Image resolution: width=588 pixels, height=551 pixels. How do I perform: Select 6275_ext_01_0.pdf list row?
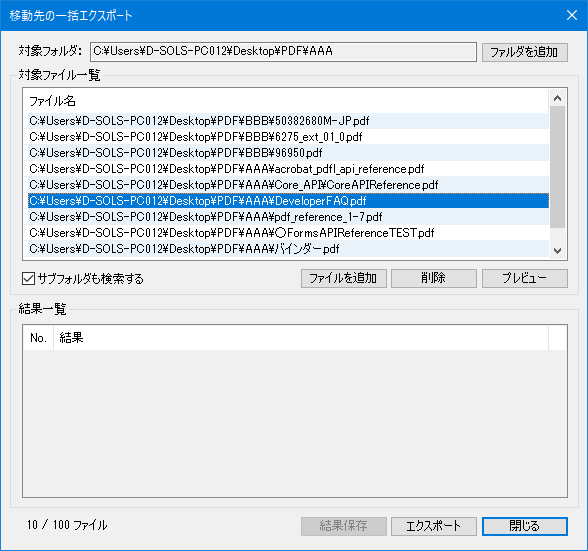[288, 137]
